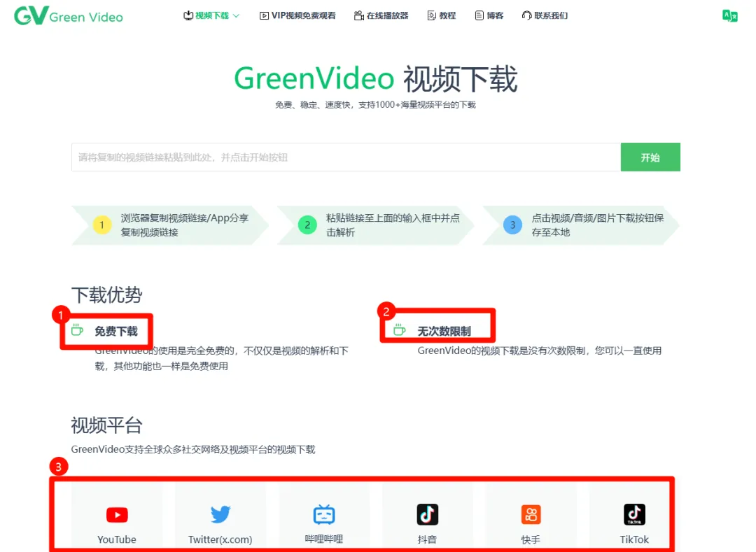This screenshot has width=756, height=552.
Task: Click the language translate icon
Action: (730, 16)
